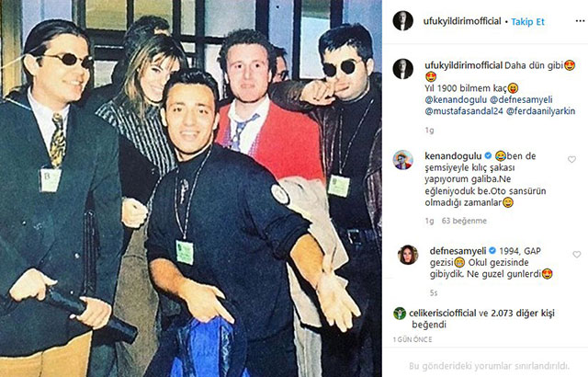588x377 pixels.
Task: Open the three-dot more options menu
Action: click(580, 21)
